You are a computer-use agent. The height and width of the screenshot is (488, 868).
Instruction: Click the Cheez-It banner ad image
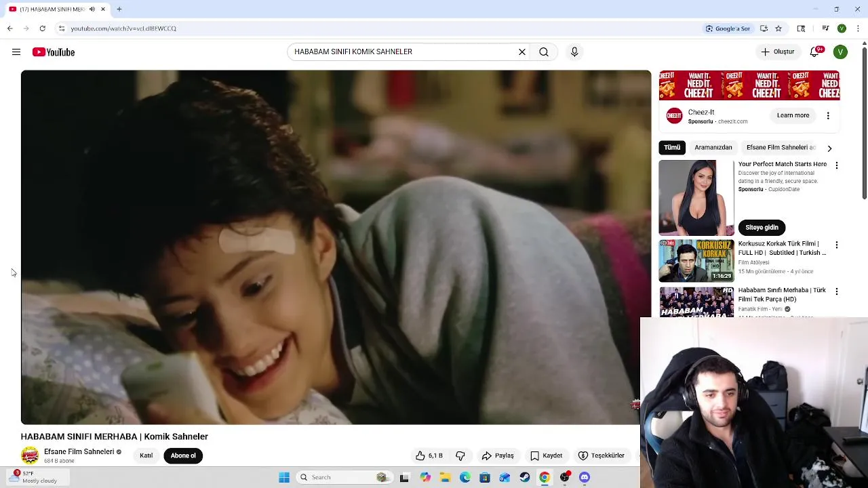[x=749, y=85]
